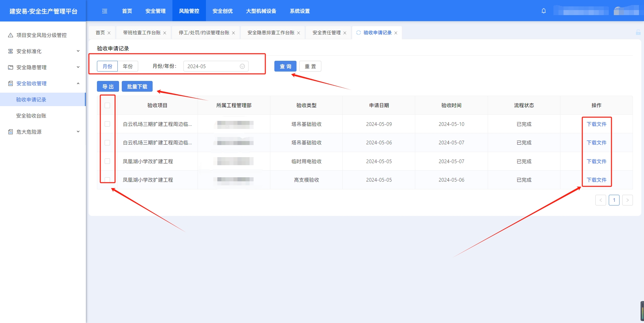644x323 pixels.
Task: Click the refresh icon on 验收申请记录 tab
Action: tap(359, 33)
